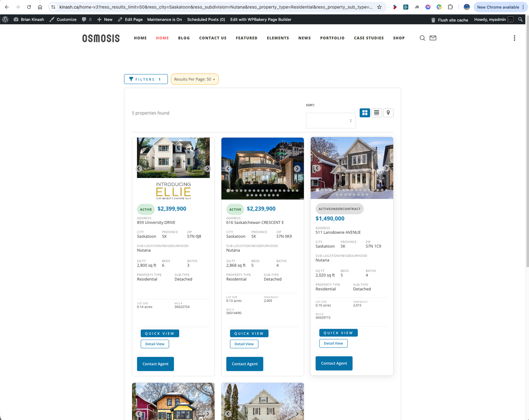The height and width of the screenshot is (420, 529).
Task: Open the three-dot side menu
Action: pyautogui.click(x=514, y=38)
